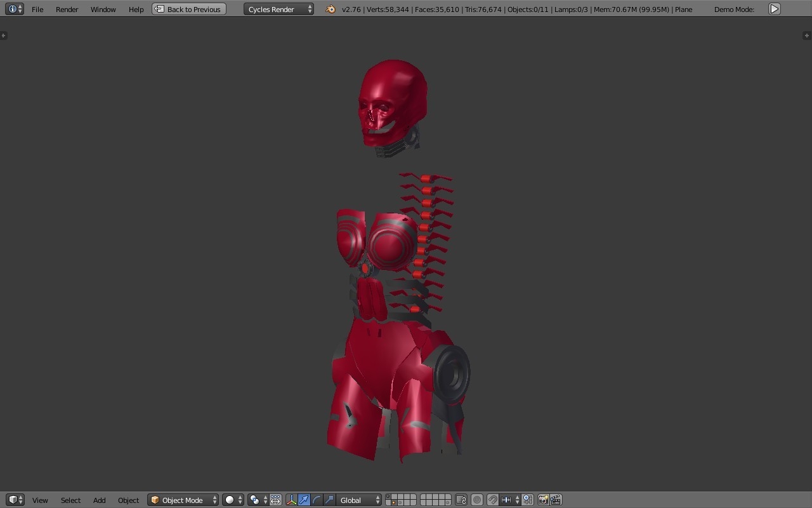Viewport: 812px width, 508px height.
Task: Open the Global transform orientation dropdown
Action: (359, 500)
